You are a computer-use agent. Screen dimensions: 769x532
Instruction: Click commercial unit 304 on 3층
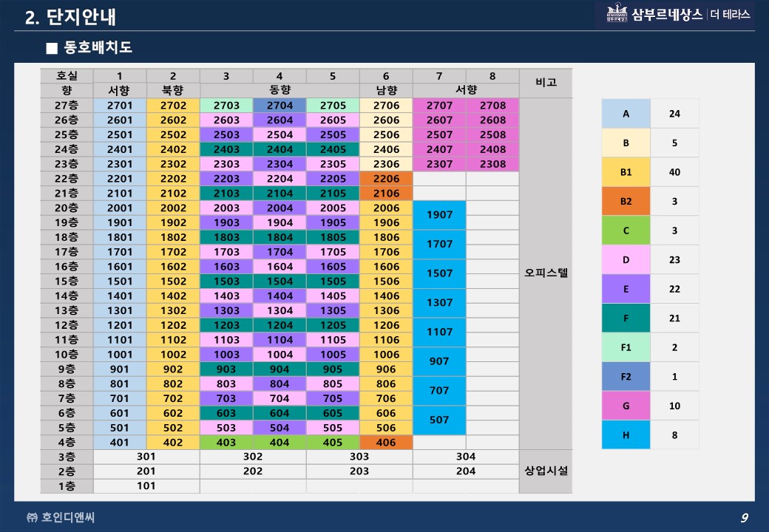[466, 457]
